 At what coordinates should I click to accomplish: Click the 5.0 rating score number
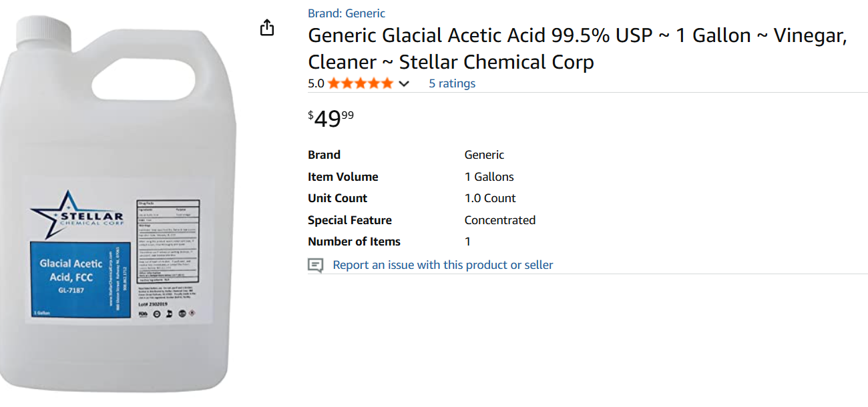pyautogui.click(x=316, y=83)
